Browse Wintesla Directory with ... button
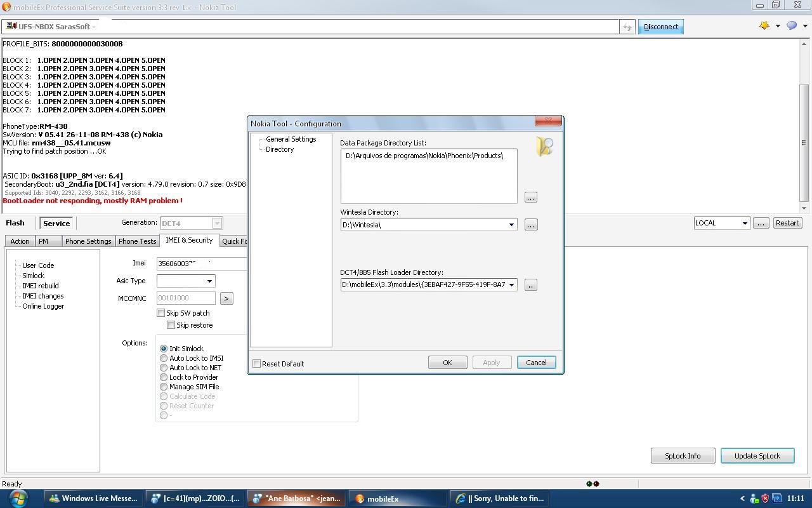 (531, 225)
